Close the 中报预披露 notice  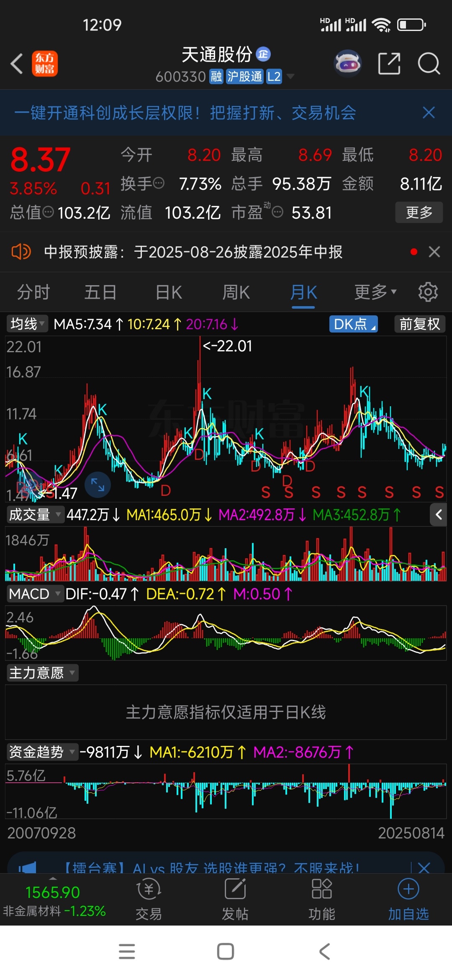point(434,252)
